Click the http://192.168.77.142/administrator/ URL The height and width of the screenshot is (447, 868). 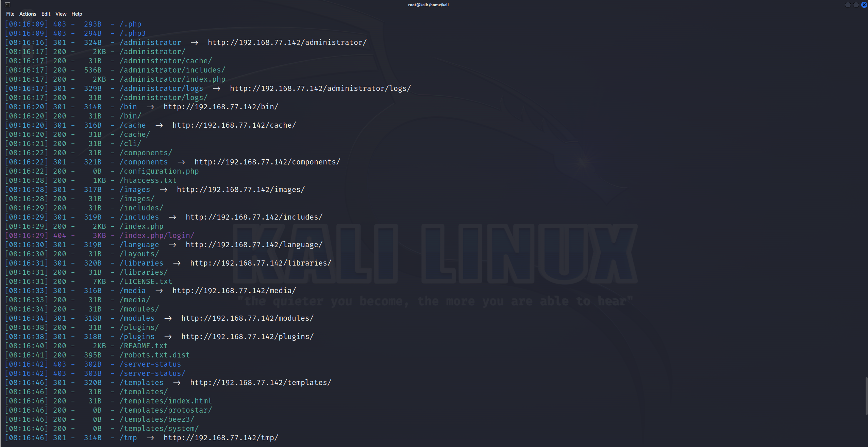tap(287, 43)
